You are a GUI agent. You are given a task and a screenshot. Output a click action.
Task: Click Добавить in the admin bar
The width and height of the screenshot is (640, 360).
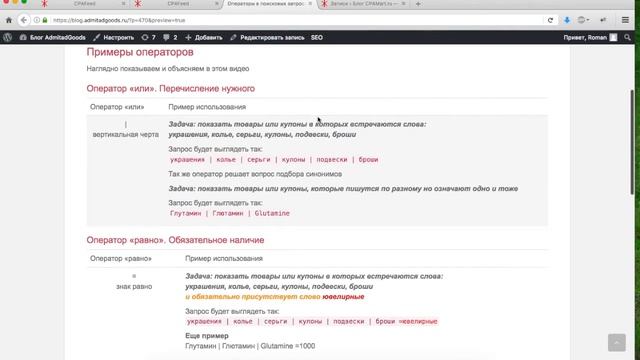pyautogui.click(x=204, y=37)
